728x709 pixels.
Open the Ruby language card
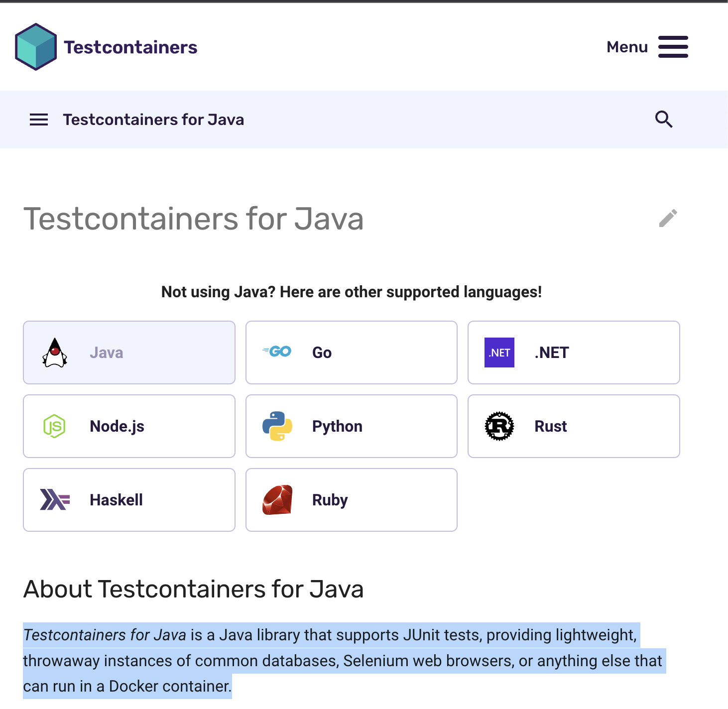click(x=352, y=500)
